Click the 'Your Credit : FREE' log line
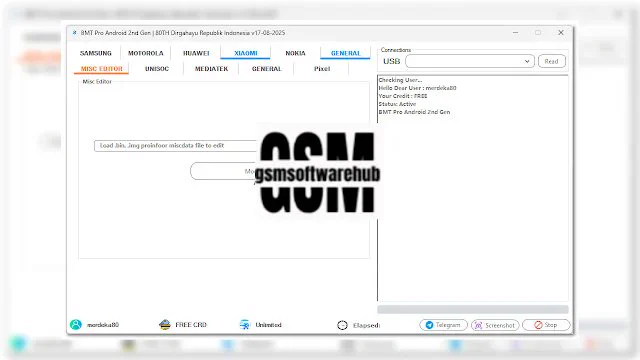This screenshot has height=360, width=640. pos(403,96)
